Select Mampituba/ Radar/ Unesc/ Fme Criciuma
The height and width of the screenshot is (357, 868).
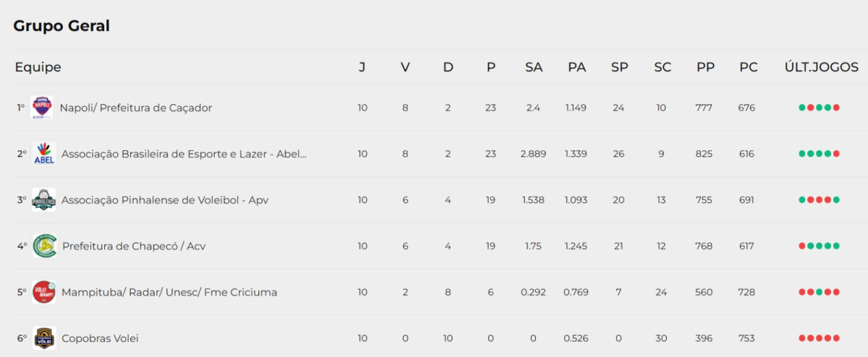(169, 293)
